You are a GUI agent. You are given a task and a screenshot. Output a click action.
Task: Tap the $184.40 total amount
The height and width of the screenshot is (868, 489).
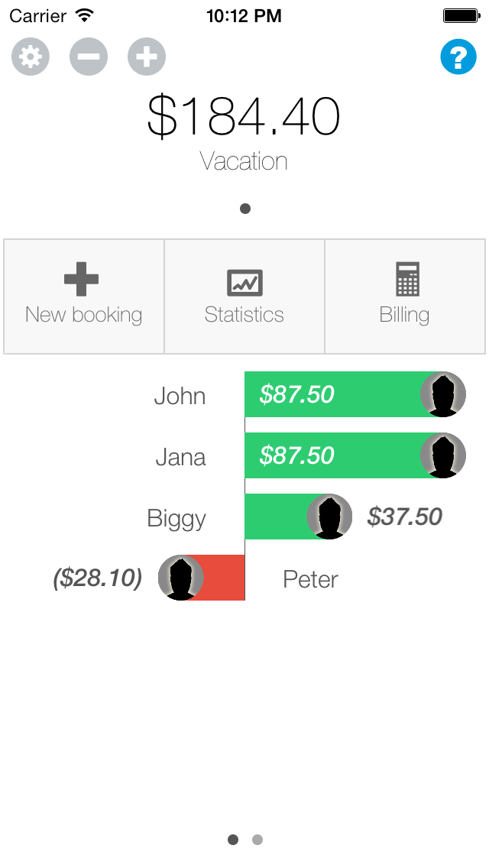(244, 117)
